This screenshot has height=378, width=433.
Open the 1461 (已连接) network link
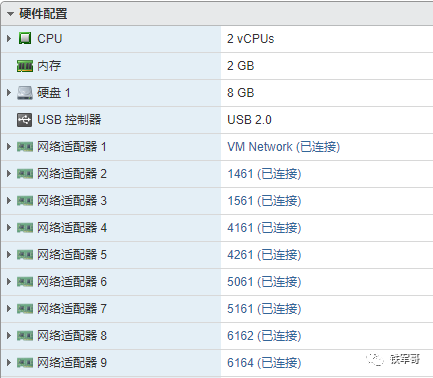pyautogui.click(x=264, y=174)
